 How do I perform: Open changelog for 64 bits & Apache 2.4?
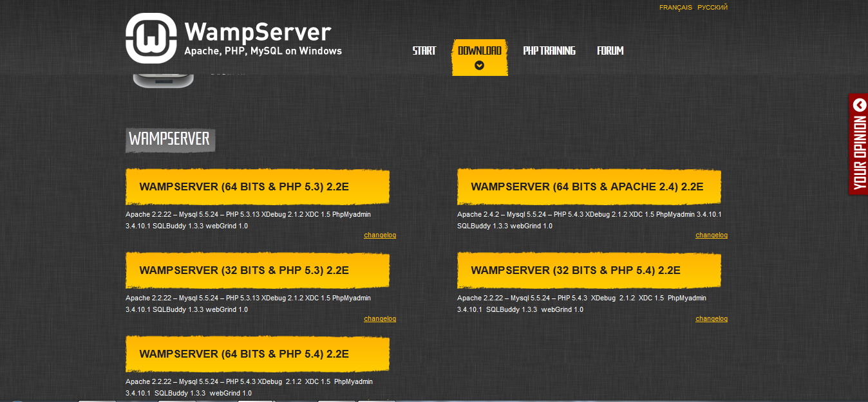[711, 235]
